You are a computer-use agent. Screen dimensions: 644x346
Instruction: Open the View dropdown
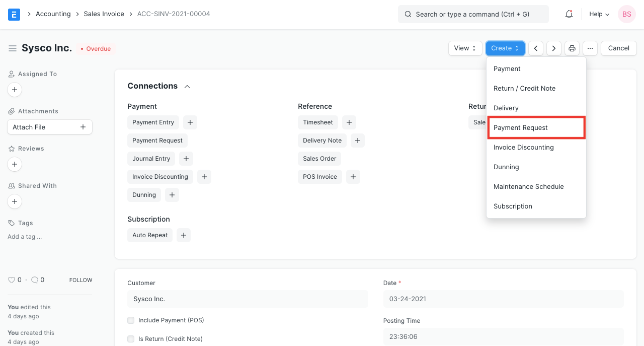point(465,48)
